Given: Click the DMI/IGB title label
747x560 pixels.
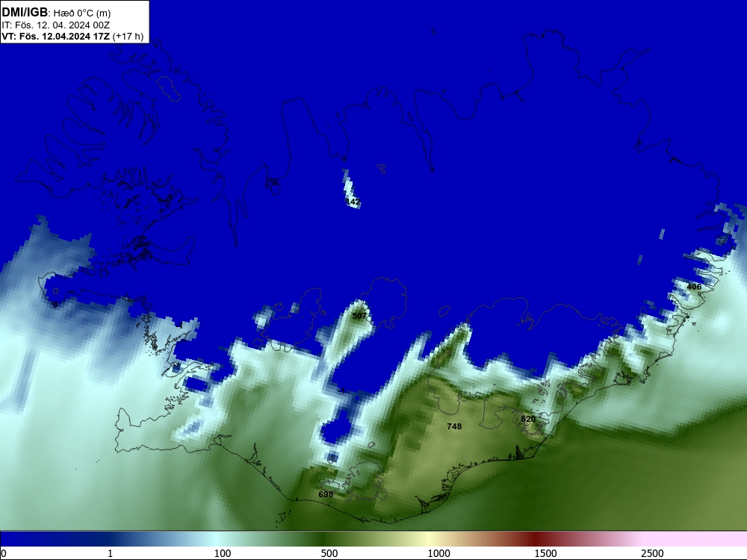Looking at the screenshot, I should point(25,13).
